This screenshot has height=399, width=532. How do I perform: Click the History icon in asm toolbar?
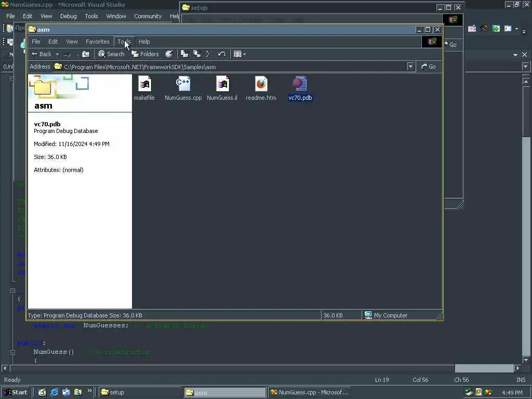click(169, 54)
